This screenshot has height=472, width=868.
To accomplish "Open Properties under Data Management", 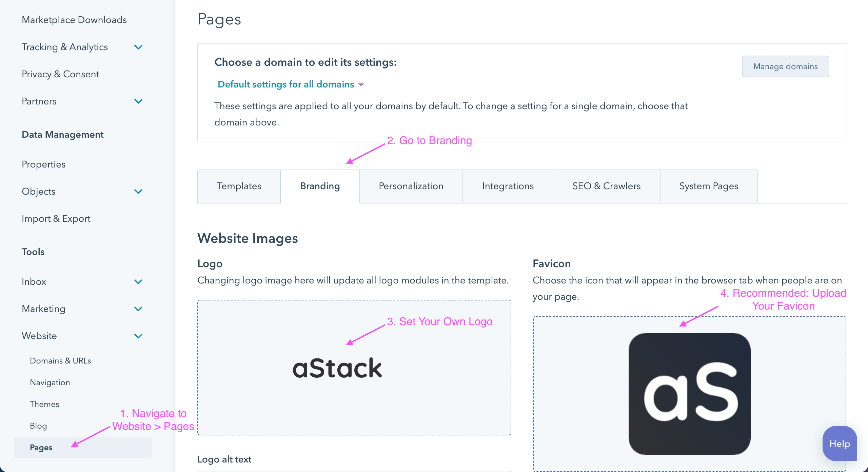I will point(43,164).
